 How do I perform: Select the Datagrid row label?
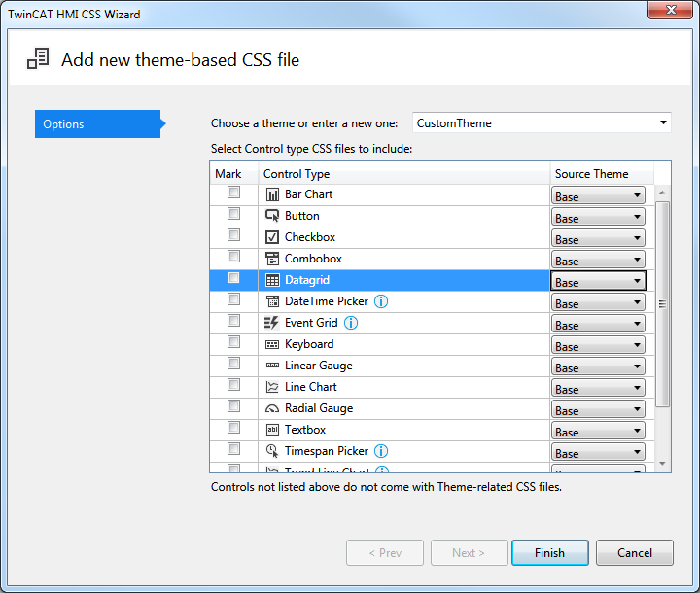click(307, 280)
